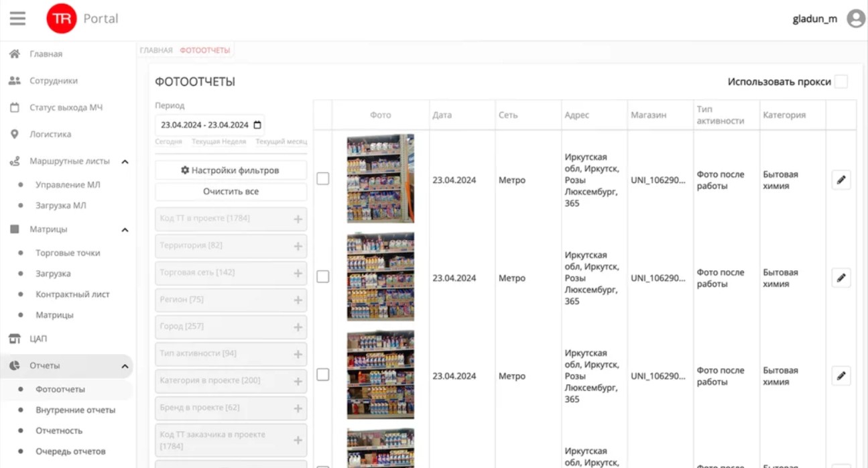Open the hamburger navigation menu
868x468 pixels.
(17, 19)
